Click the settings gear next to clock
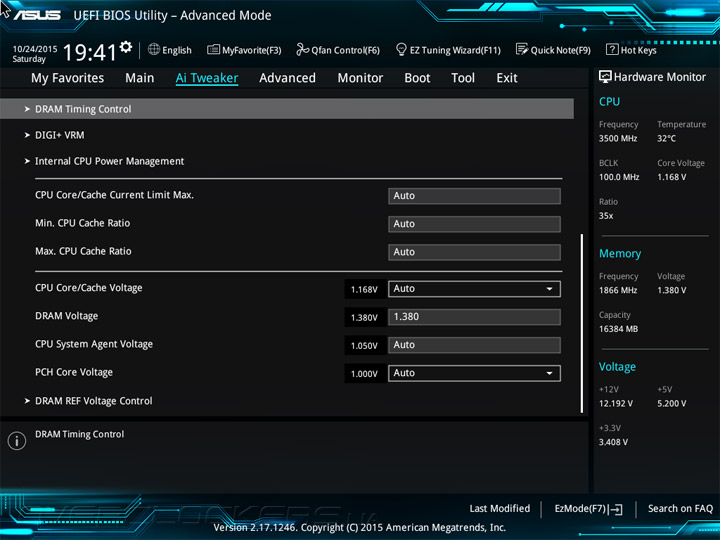 126,47
